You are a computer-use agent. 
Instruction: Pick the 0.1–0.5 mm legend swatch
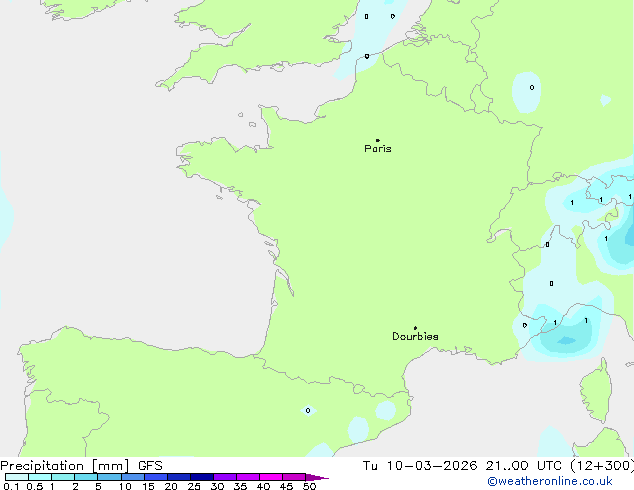click(x=17, y=477)
